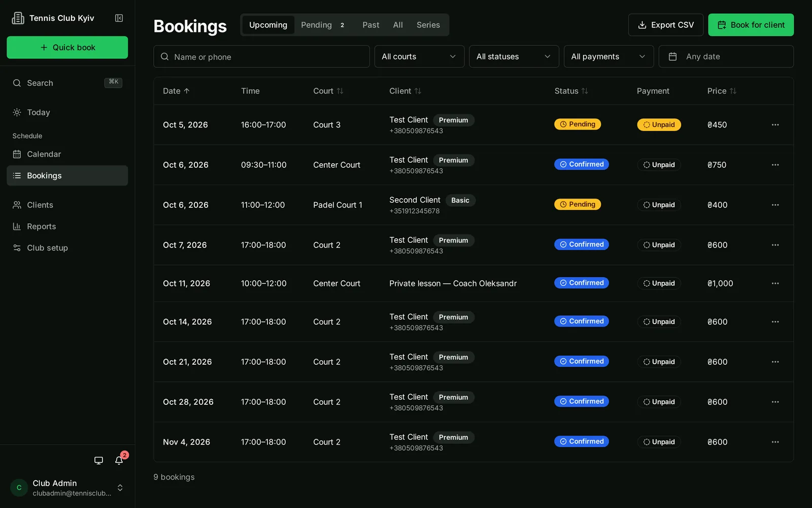This screenshot has height=508, width=812.
Task: Switch to the Past tab
Action: (371, 25)
